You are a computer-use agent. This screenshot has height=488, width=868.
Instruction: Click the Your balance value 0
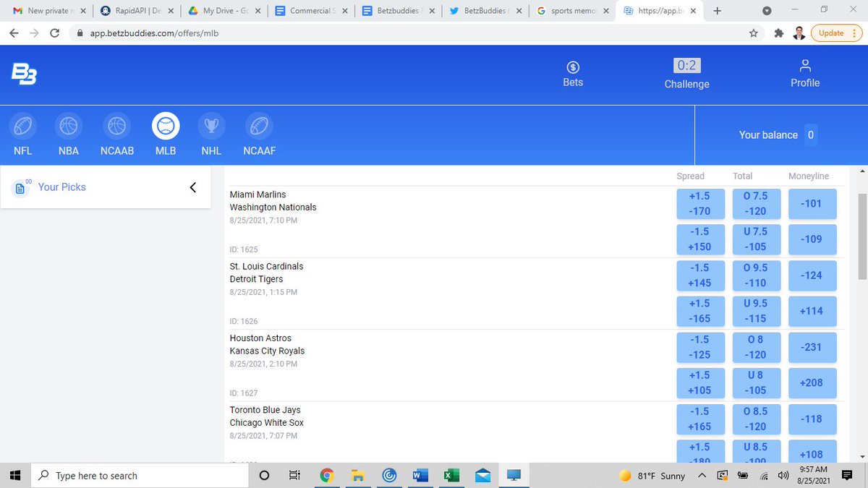click(811, 135)
